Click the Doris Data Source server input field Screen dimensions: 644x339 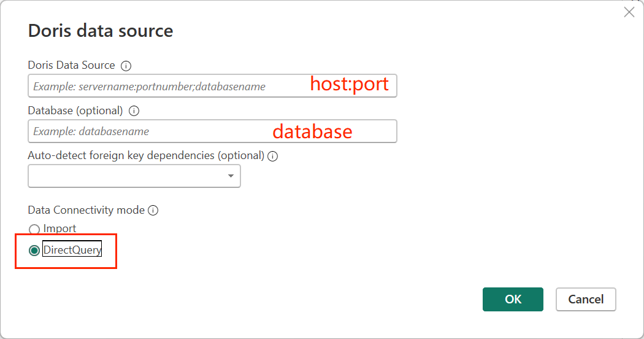tap(166, 86)
